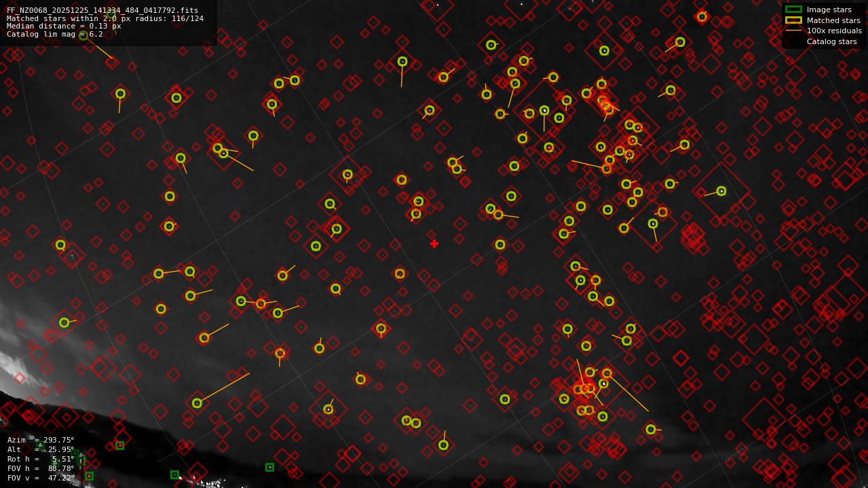Click the 'FOV h = 88.78°' readout
Screen dimensions: 868x488
pyautogui.click(x=41, y=468)
